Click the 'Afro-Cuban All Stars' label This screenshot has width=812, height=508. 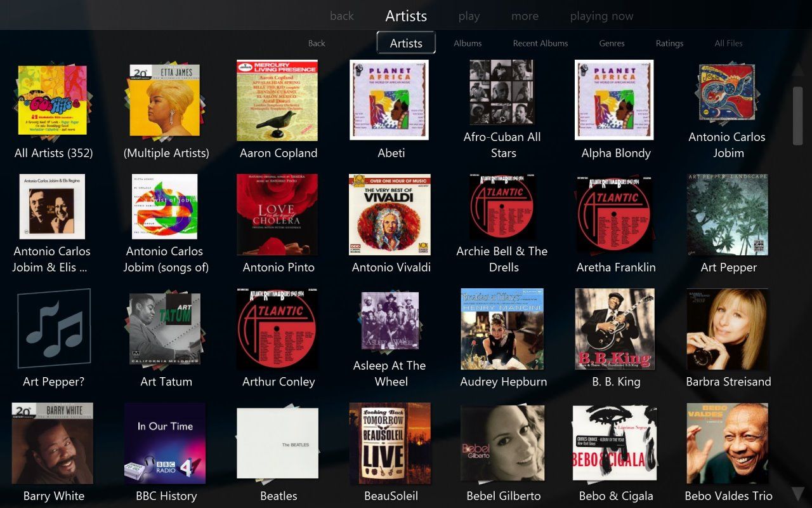tap(502, 145)
